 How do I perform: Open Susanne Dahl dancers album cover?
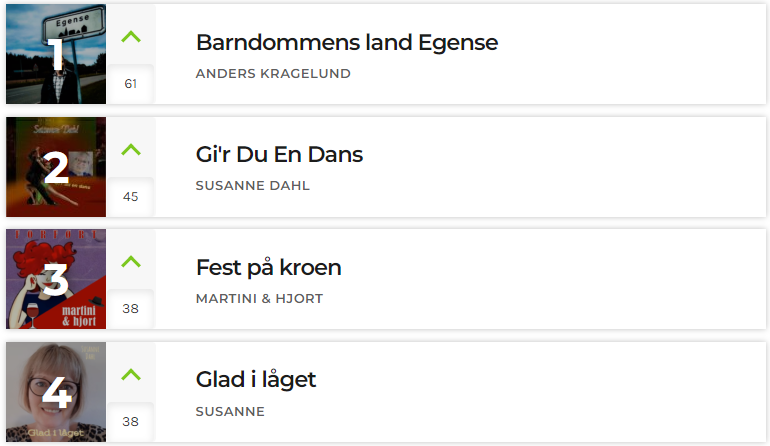(56, 167)
